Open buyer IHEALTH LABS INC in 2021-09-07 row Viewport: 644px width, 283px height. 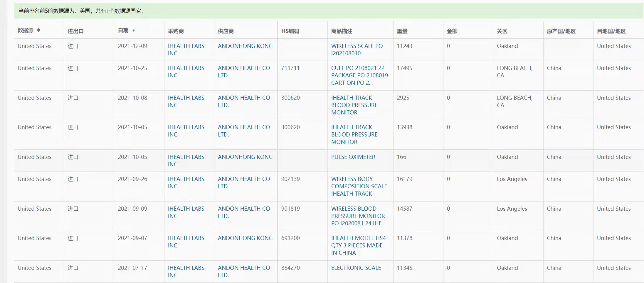click(186, 242)
